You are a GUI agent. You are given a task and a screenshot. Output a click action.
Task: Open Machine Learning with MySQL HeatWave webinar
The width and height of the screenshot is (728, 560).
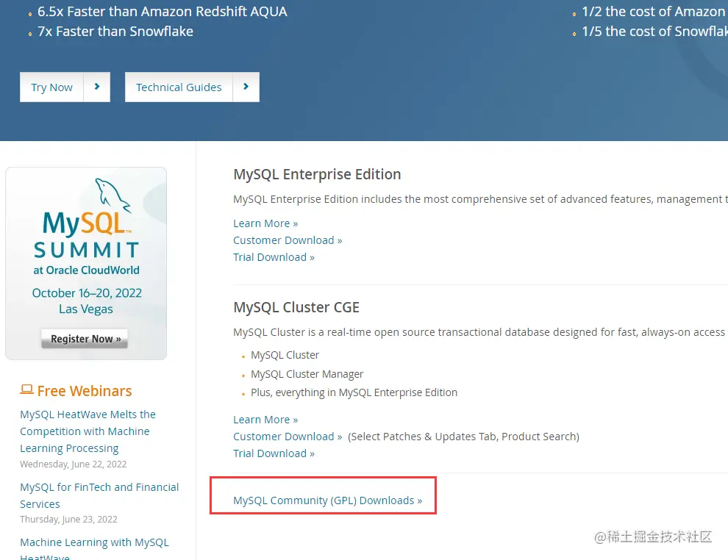pos(94,548)
